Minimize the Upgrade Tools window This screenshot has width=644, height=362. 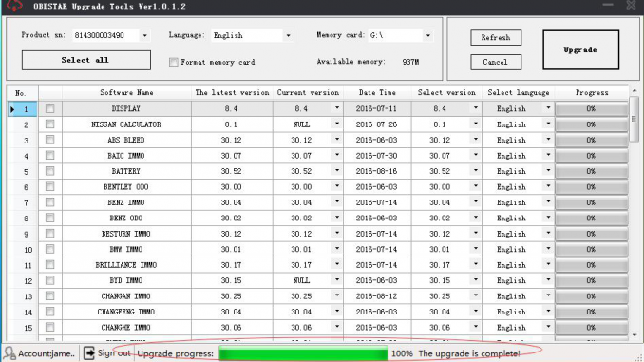(608, 5)
